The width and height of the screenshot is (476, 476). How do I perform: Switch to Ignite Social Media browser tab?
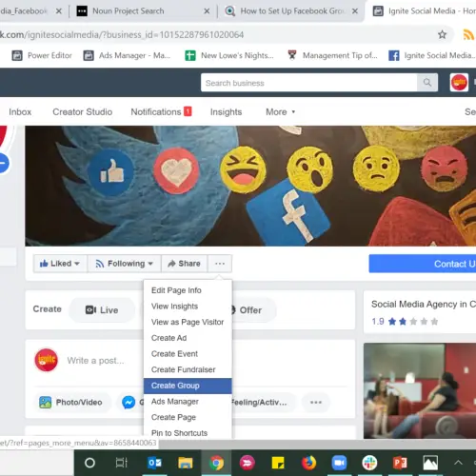coord(422,11)
